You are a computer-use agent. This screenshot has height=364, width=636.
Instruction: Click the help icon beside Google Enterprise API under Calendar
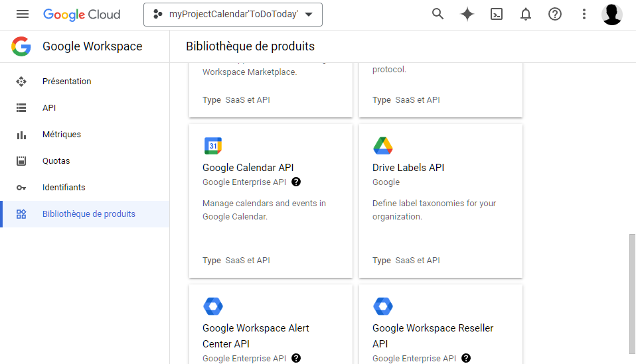coord(296,182)
